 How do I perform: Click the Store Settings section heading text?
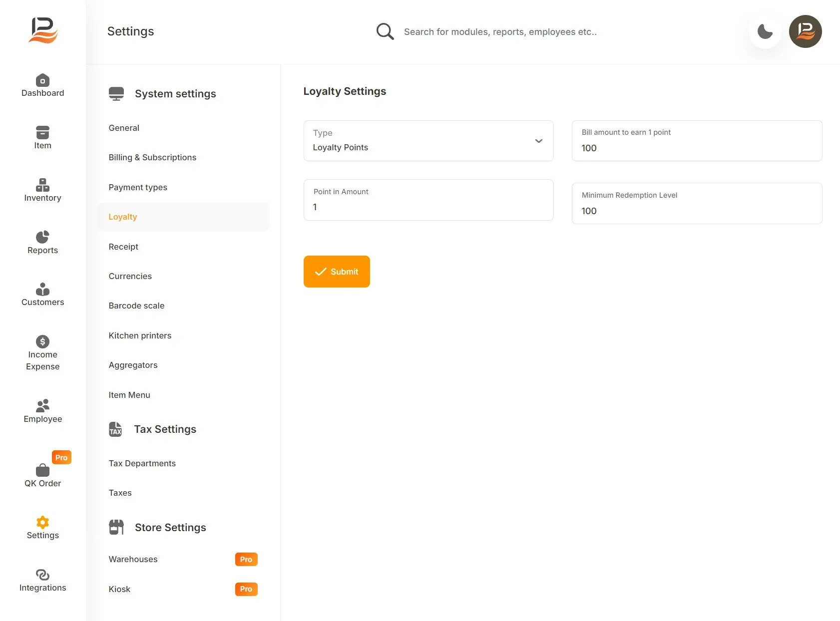click(x=170, y=528)
